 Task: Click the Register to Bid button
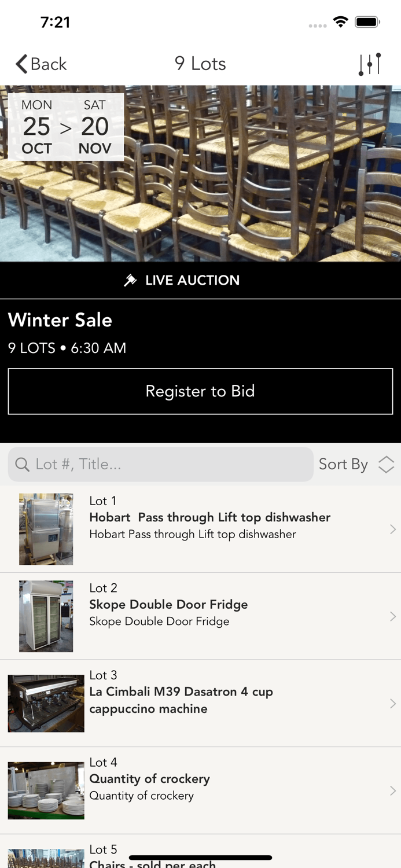coord(200,391)
